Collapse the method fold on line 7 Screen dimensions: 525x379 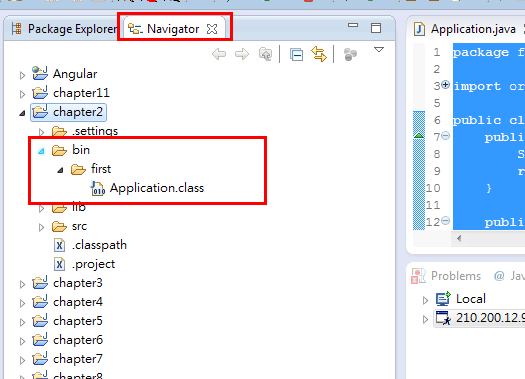445,136
